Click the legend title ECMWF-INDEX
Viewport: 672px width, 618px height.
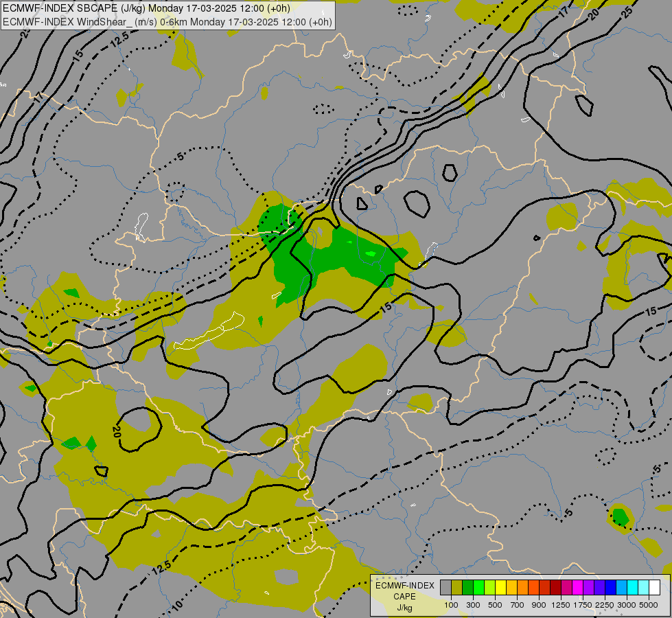[x=405, y=586]
